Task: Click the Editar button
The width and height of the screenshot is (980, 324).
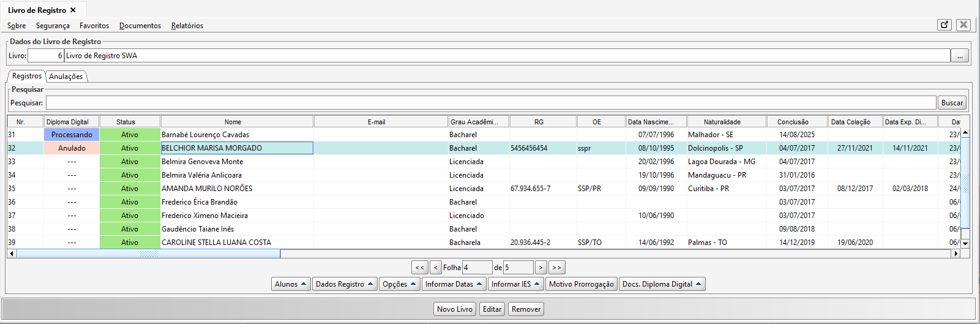Action: 492,309
